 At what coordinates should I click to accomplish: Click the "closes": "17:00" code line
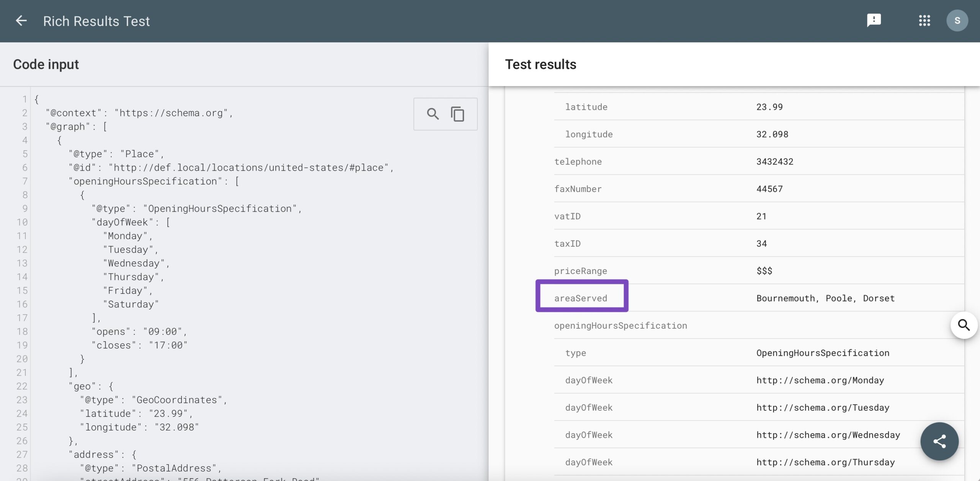[x=139, y=346]
